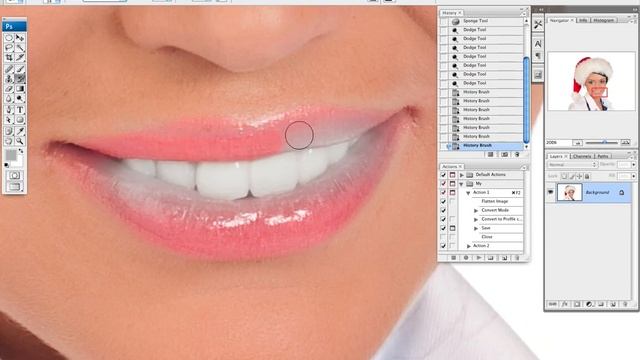640x360 pixels.
Task: Open the layer Opacity slider arrow
Action: [x=633, y=164]
